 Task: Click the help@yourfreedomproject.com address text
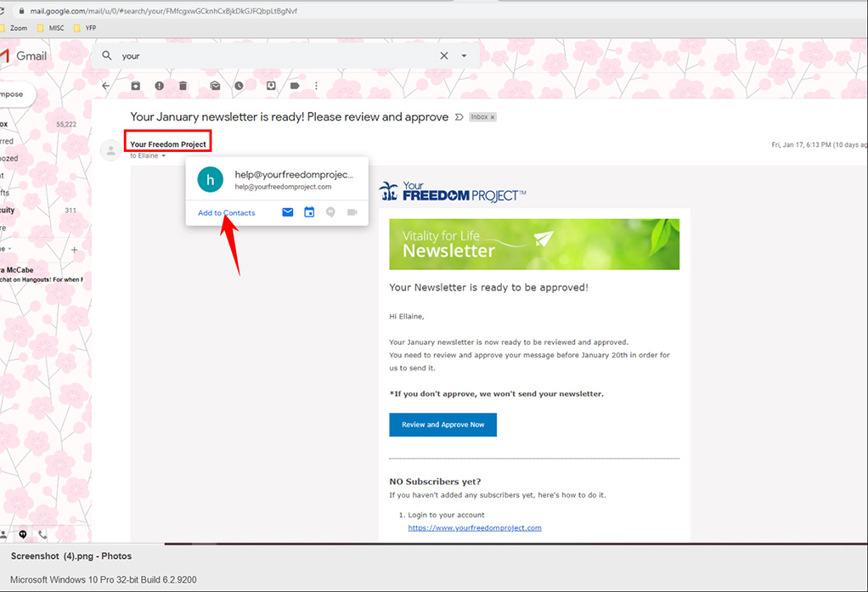[x=283, y=187]
